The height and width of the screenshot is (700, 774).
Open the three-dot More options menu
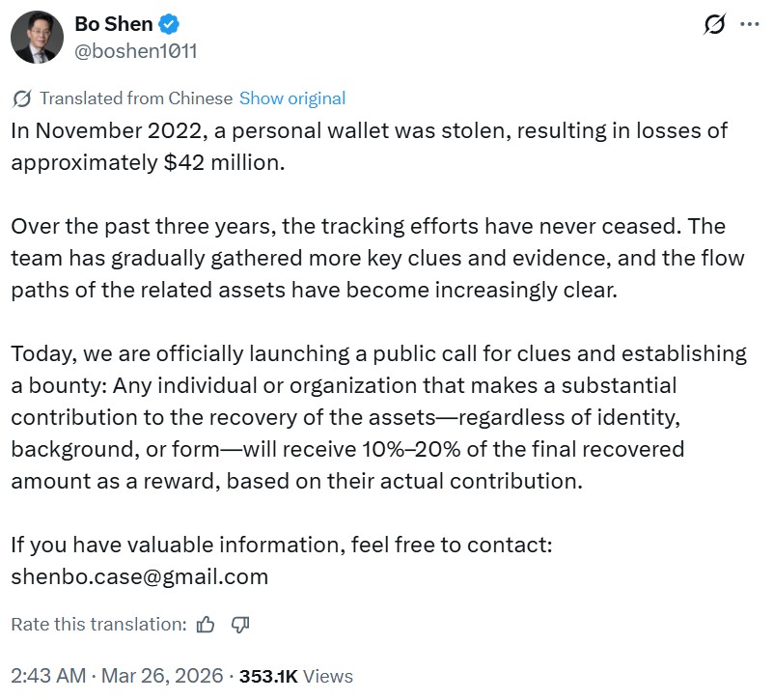pos(750,24)
